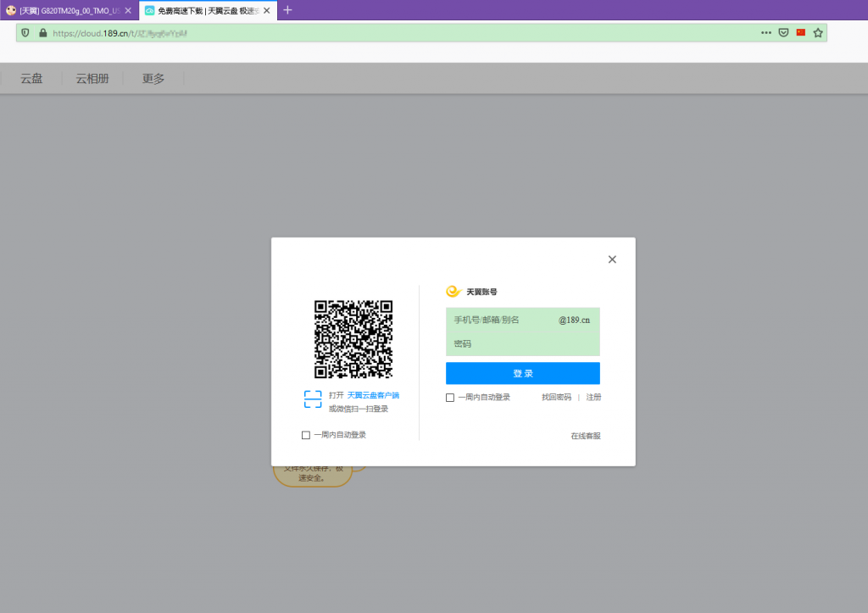Close the [天翼] G820TM20g tab
This screenshot has width=868, height=613.
coord(128,10)
